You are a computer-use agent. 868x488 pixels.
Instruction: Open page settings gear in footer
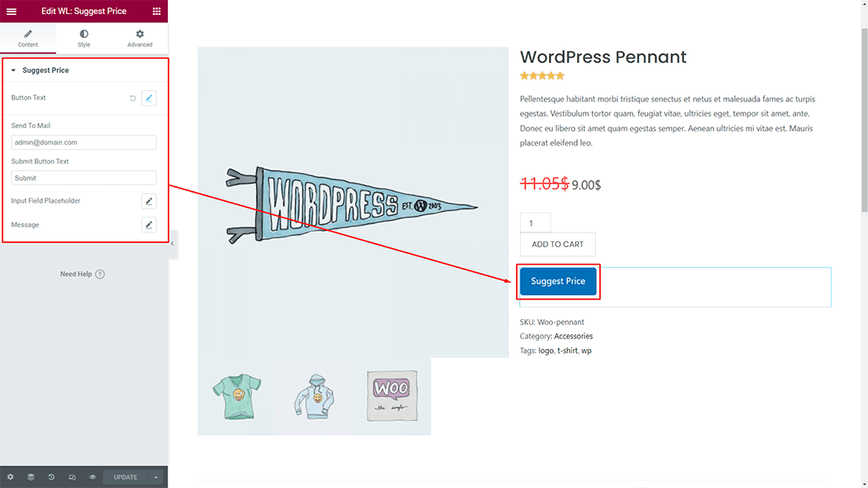(10, 477)
